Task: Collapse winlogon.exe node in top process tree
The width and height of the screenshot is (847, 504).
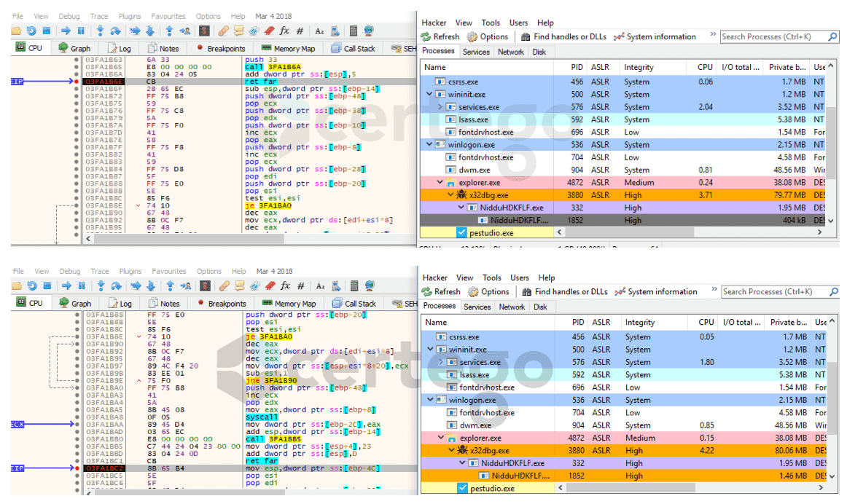Action: (x=429, y=145)
